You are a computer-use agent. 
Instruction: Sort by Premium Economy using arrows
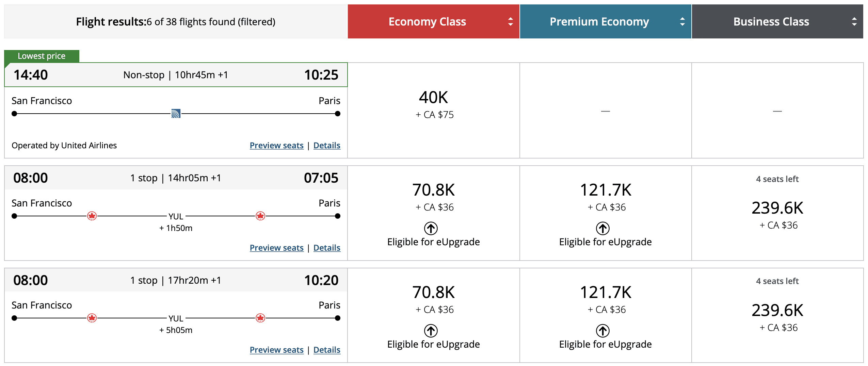coord(682,22)
